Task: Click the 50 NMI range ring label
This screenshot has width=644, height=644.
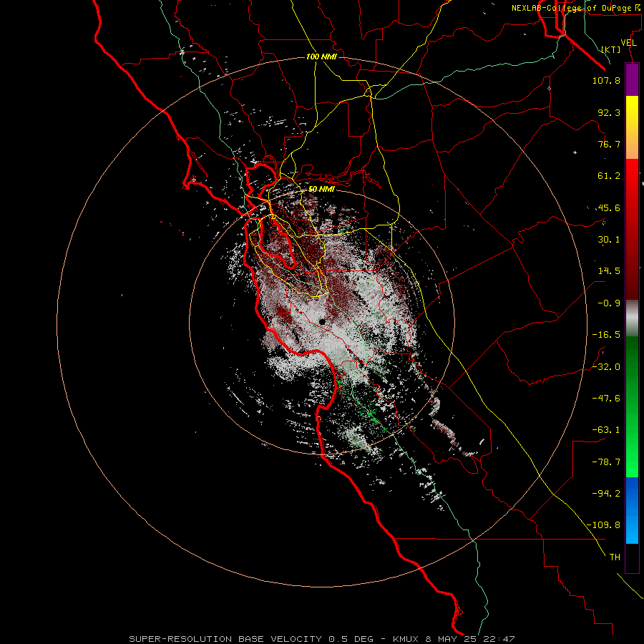Action: point(321,189)
